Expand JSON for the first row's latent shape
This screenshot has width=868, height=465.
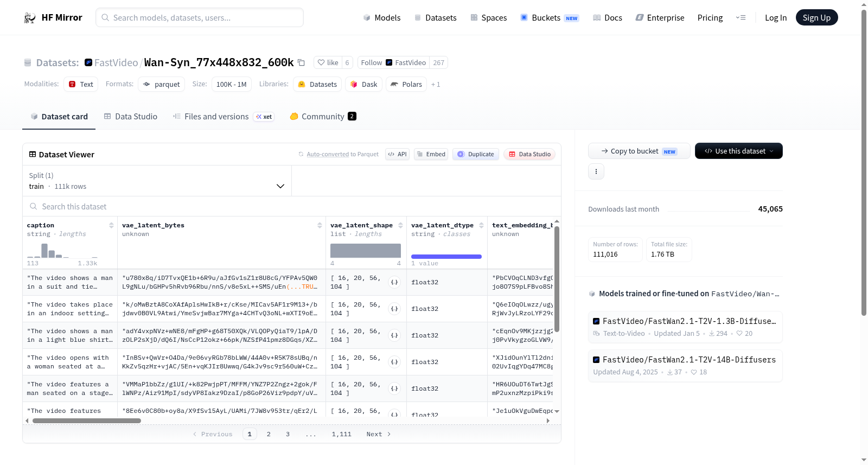coord(394,282)
